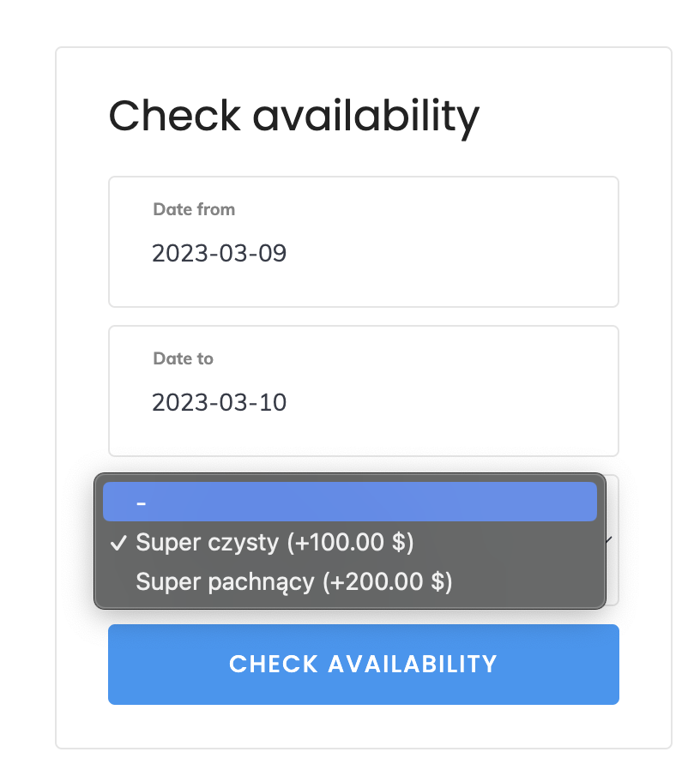Click the Date to input field
Viewport: 700px width, 770px height.
coord(363,391)
